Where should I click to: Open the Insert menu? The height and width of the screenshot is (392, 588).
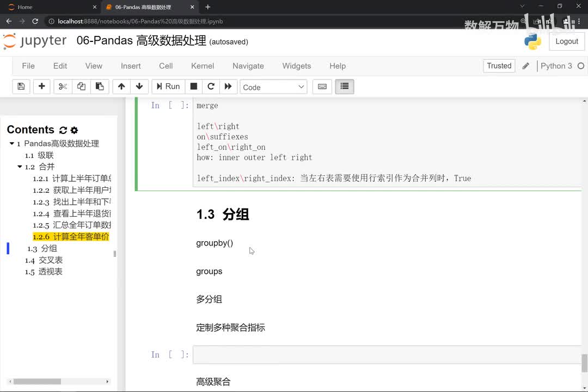pos(131,66)
